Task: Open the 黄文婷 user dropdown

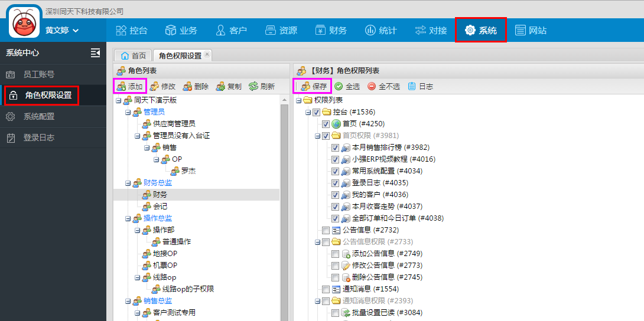Action: [x=62, y=30]
